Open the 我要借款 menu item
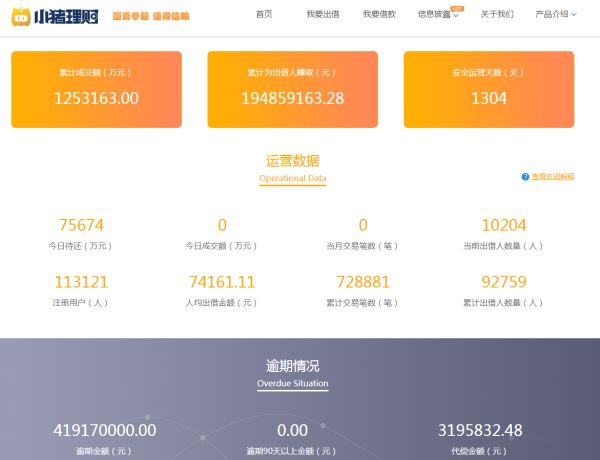This screenshot has width=600, height=460. pyautogui.click(x=379, y=15)
